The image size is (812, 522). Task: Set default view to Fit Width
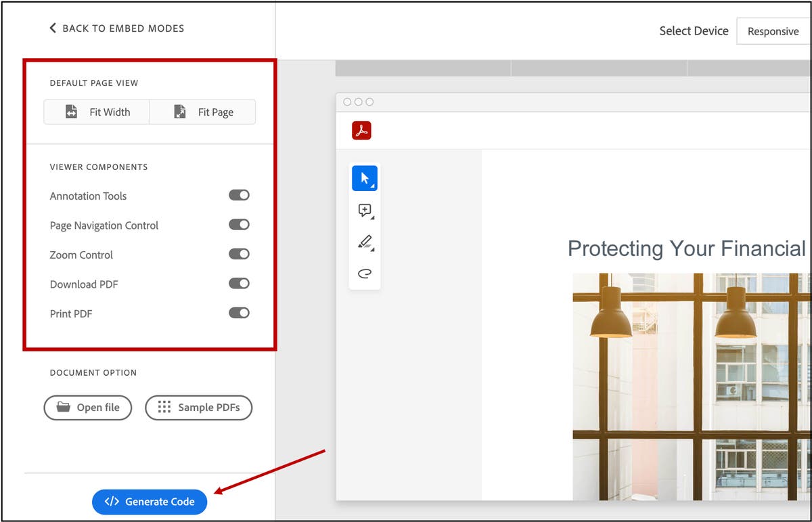[x=97, y=112]
